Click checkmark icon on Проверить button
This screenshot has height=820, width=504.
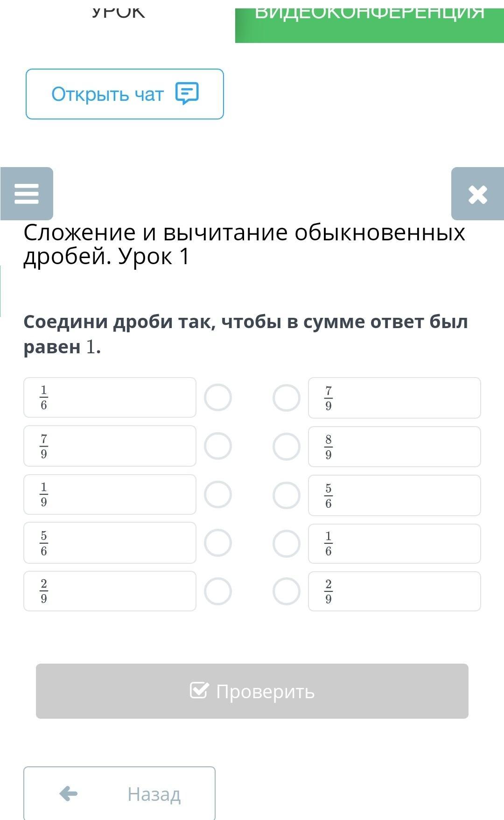tap(199, 690)
